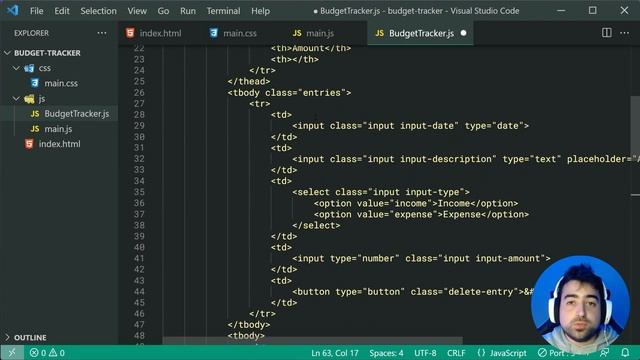Screen dimensions: 640x360
Task: Click the CSS icon beside main.css in explorer
Action: 35,83
